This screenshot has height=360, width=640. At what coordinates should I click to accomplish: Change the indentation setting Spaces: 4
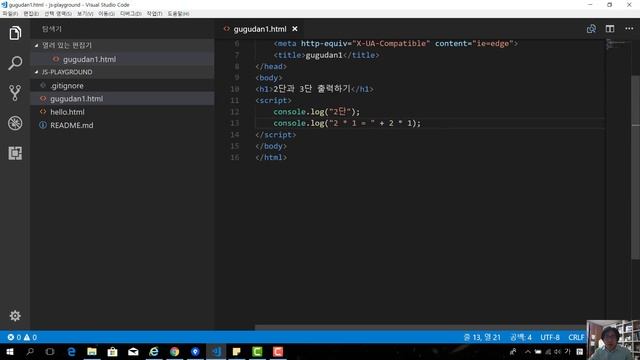(521, 337)
